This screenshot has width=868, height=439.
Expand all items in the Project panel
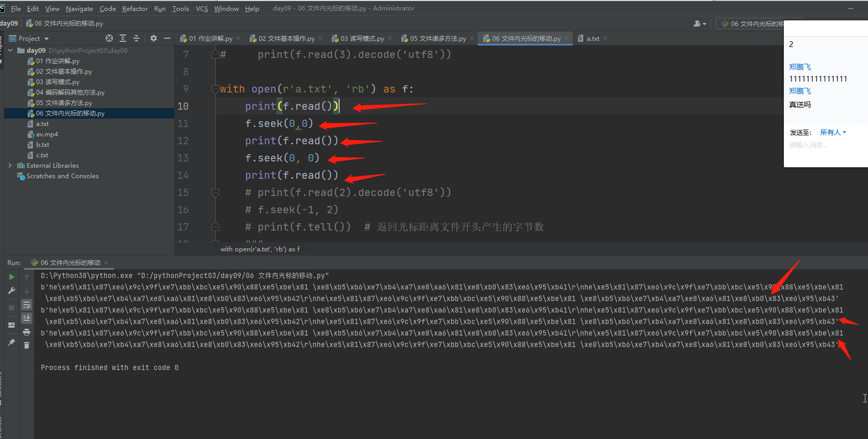(123, 38)
